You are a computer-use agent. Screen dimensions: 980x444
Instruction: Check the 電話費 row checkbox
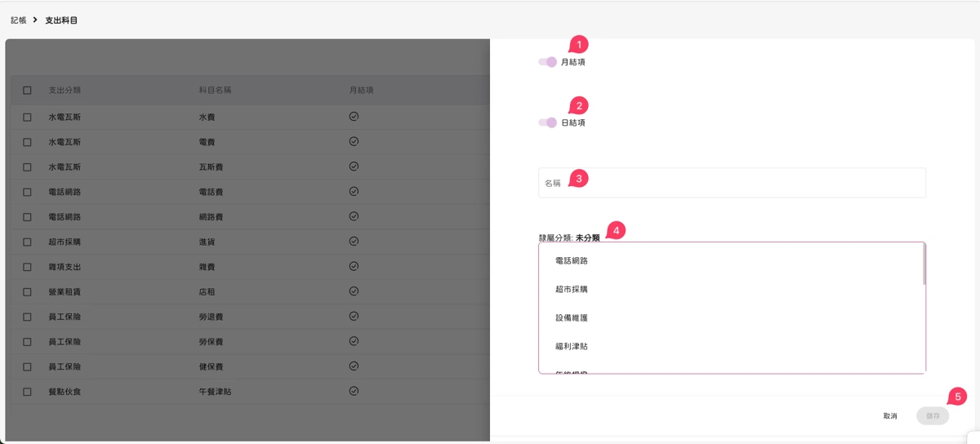click(27, 193)
